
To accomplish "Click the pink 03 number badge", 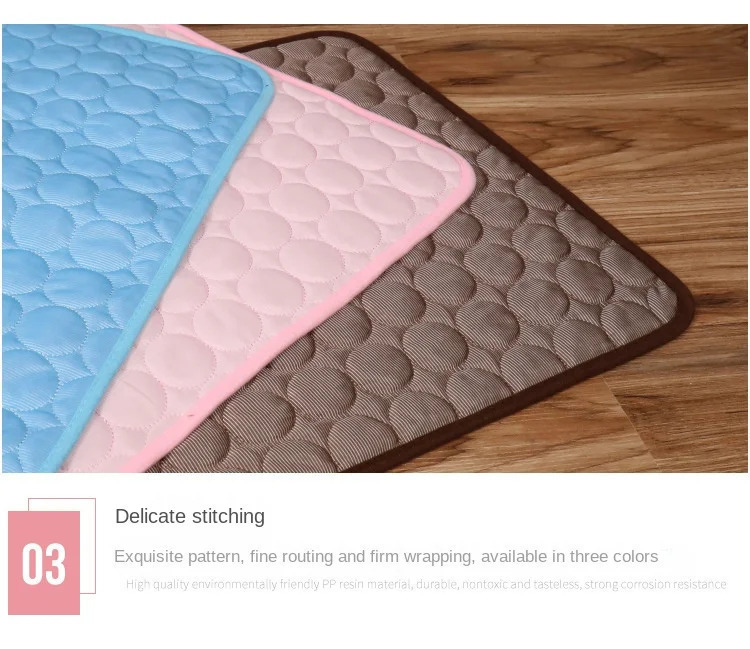I will click(x=44, y=562).
